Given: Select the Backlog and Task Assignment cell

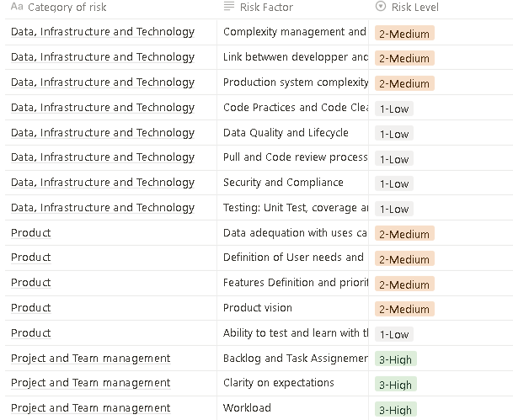Looking at the screenshot, I should tap(295, 359).
